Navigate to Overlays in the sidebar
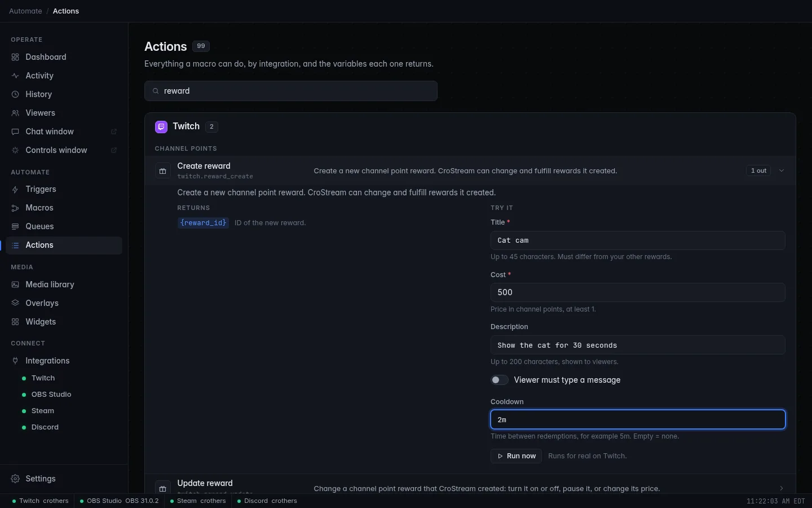Viewport: 812px width, 508px height. (64, 303)
